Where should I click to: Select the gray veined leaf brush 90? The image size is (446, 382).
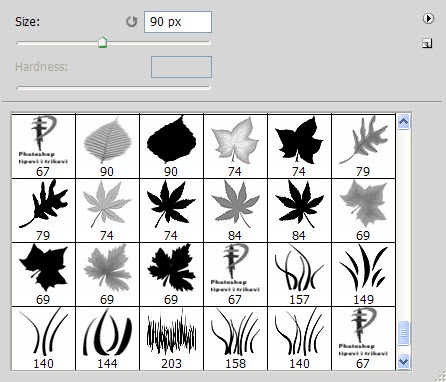(x=107, y=146)
